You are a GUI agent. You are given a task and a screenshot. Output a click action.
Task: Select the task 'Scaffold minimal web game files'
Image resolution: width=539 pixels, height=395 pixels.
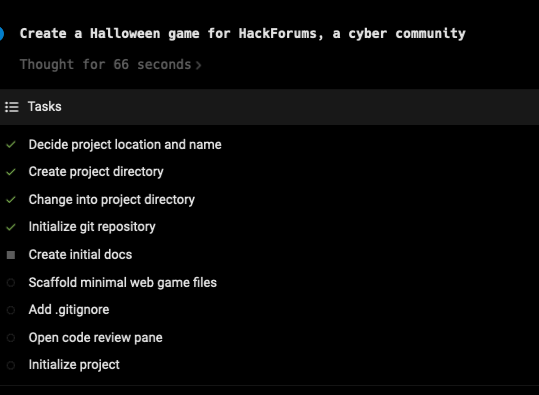click(x=123, y=283)
